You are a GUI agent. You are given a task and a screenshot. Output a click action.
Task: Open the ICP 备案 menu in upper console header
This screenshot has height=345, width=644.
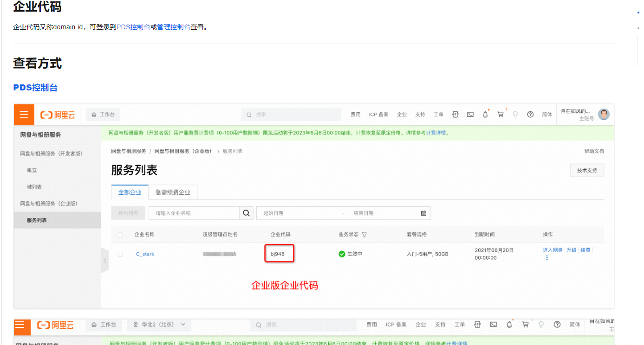pos(379,115)
